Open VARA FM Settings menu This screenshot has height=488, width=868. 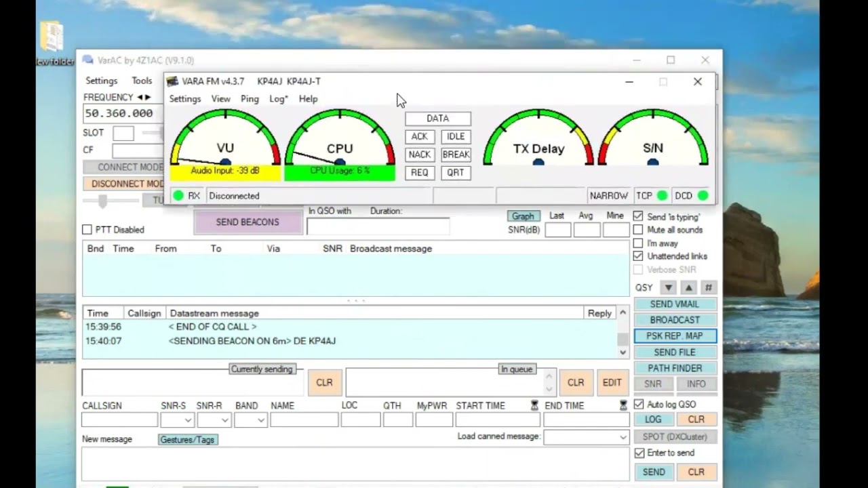click(x=185, y=99)
